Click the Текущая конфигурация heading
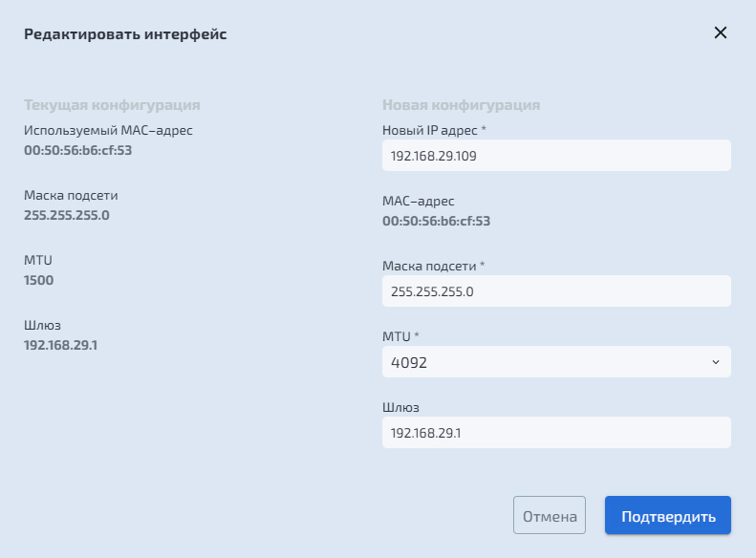 point(112,104)
